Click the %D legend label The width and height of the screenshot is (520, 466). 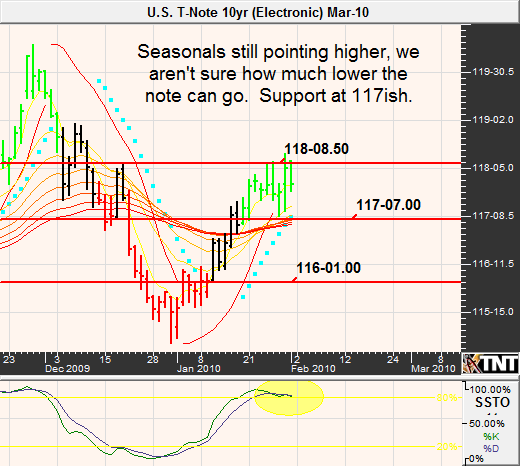click(x=491, y=448)
